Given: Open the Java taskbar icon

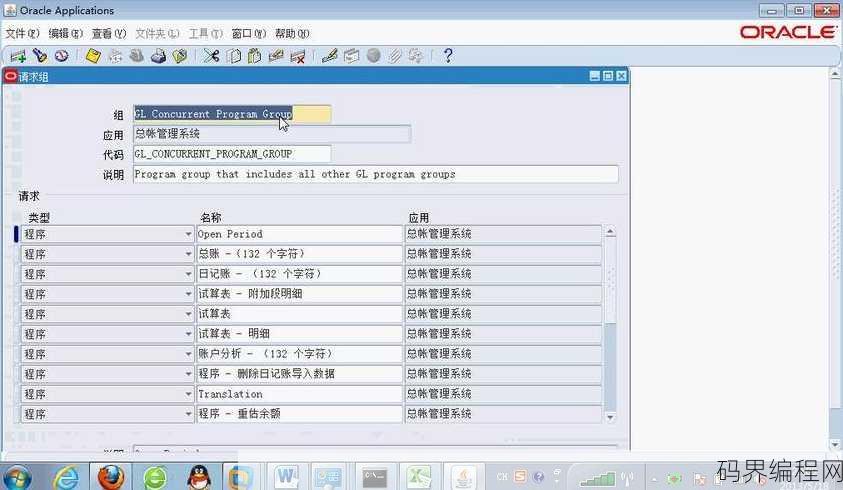Looking at the screenshot, I should tap(463, 477).
